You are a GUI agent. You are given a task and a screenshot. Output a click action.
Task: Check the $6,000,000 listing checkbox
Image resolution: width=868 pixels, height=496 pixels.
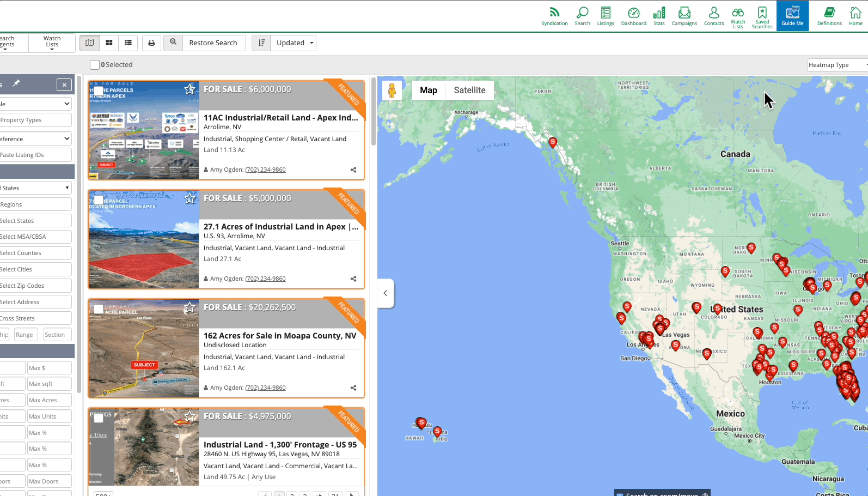click(99, 90)
